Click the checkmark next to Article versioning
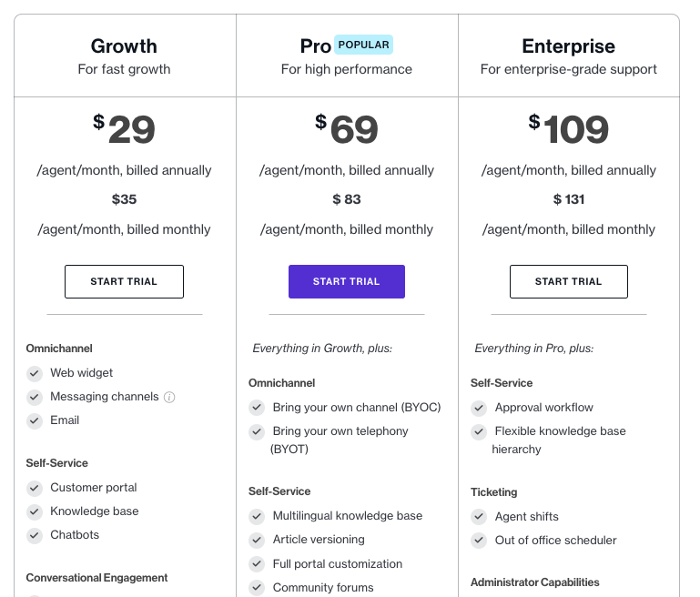 pos(257,540)
